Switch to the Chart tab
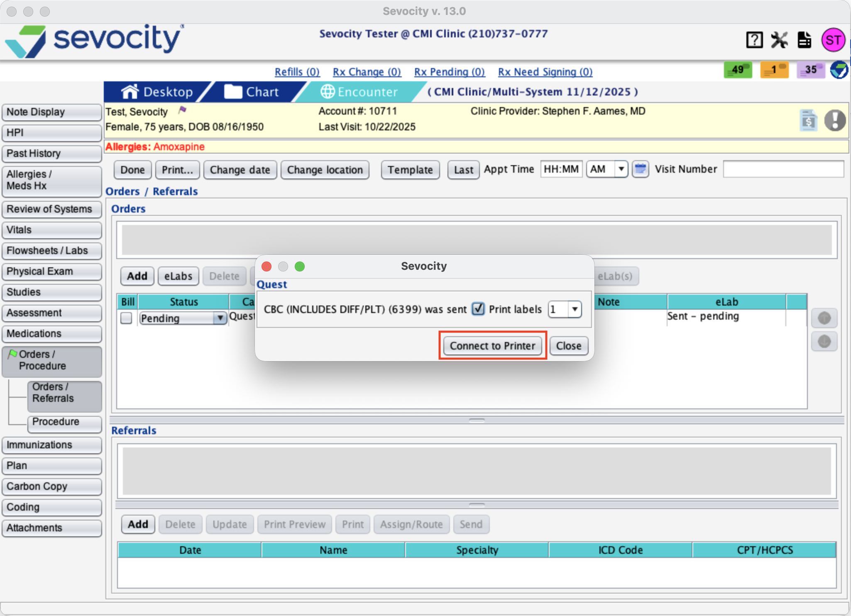The image size is (851, 616). 252,92
